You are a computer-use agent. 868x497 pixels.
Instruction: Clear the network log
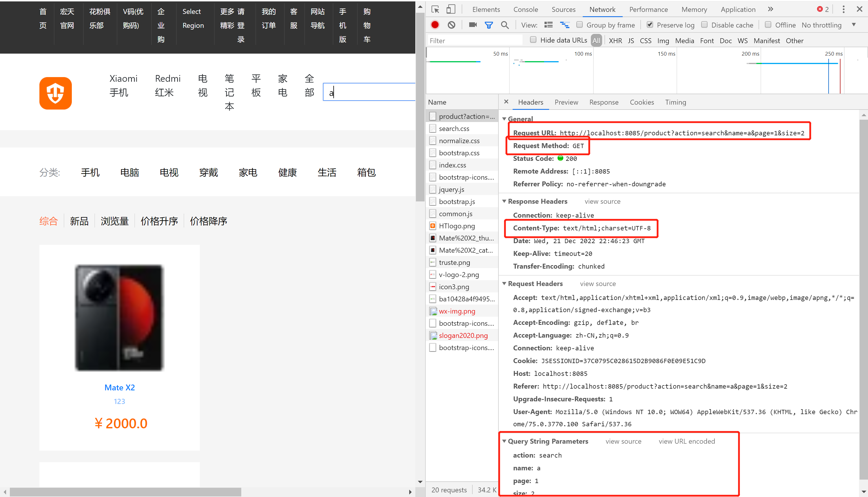[452, 25]
